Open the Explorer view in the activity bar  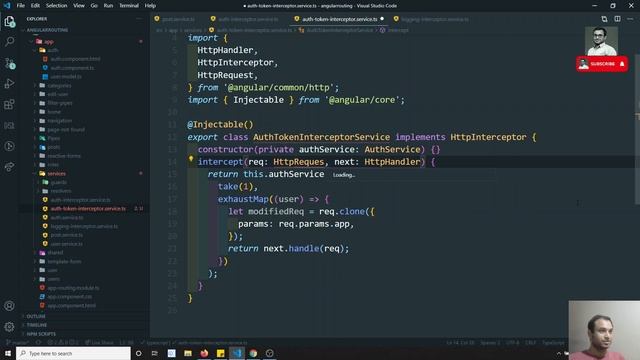9,21
